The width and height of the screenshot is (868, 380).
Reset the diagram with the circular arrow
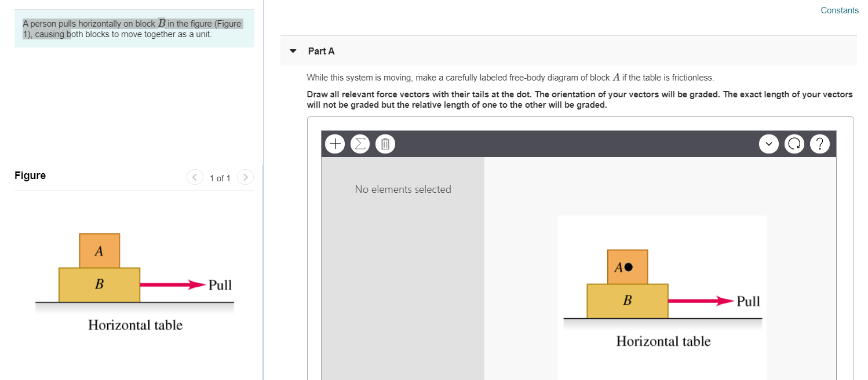tap(794, 143)
